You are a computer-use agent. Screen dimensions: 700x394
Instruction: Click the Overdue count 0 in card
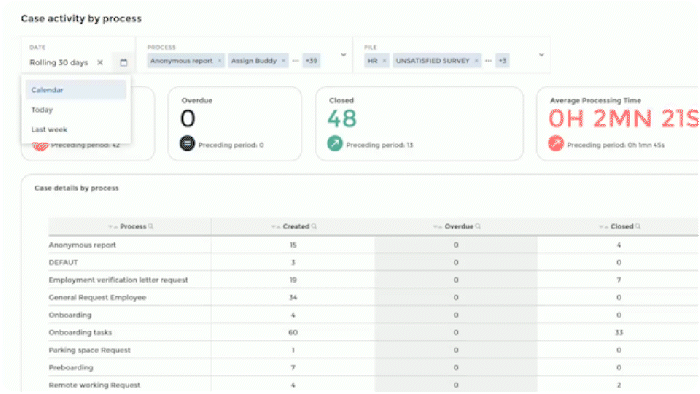click(188, 119)
